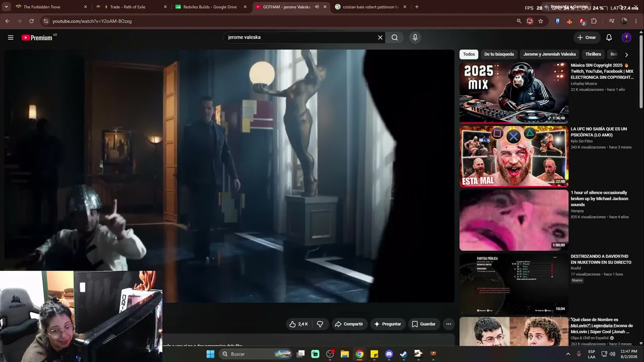
Task: Open Discord from the taskbar
Action: [x=389, y=354]
